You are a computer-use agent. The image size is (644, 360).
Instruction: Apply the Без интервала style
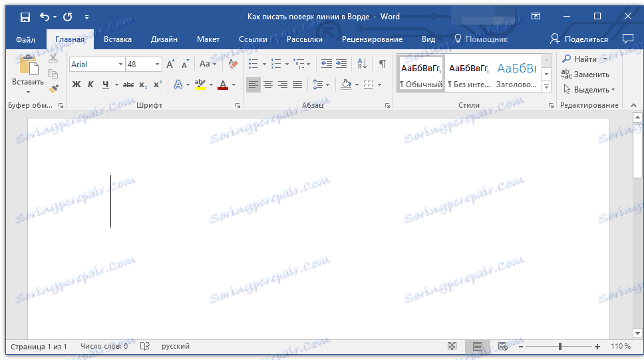[468, 74]
